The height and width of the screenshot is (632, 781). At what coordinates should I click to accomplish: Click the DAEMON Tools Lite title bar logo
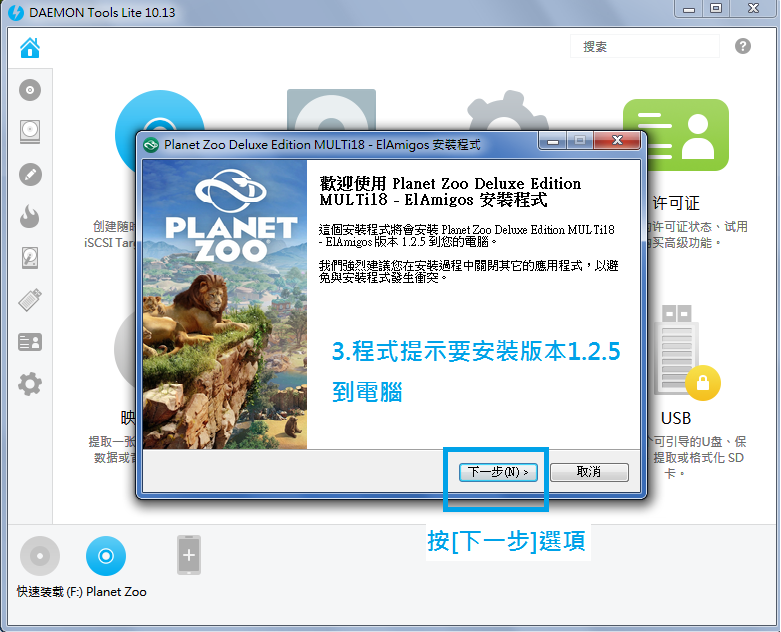coord(16,12)
